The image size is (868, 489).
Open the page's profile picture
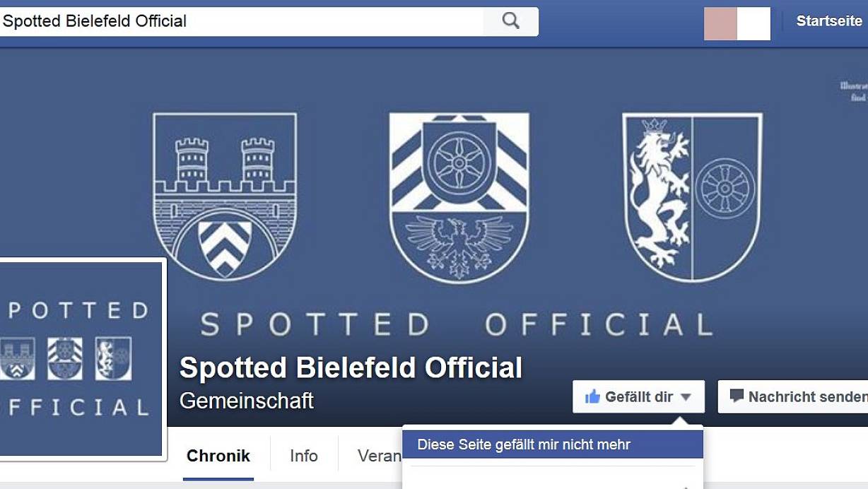point(79,359)
